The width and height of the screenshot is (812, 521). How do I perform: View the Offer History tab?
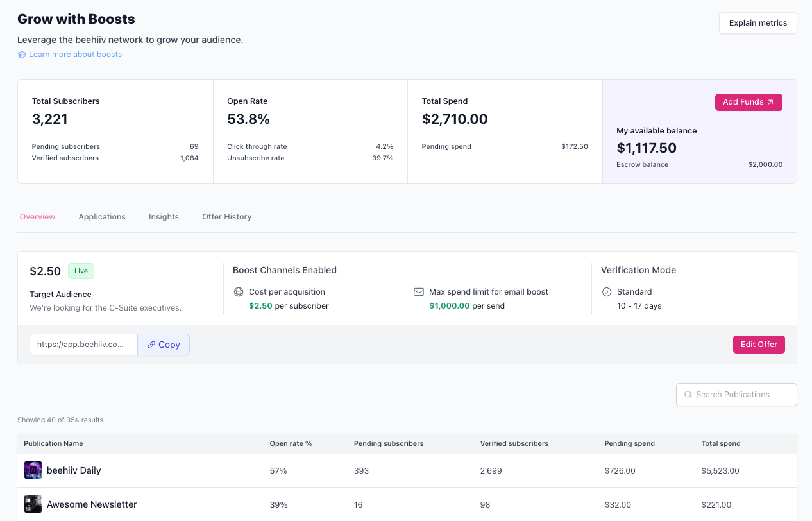[x=226, y=217]
